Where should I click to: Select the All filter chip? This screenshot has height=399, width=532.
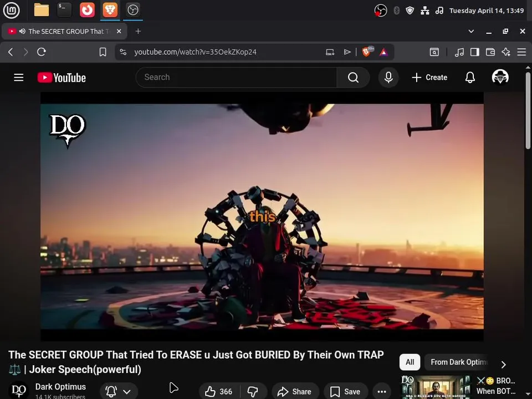pos(410,362)
